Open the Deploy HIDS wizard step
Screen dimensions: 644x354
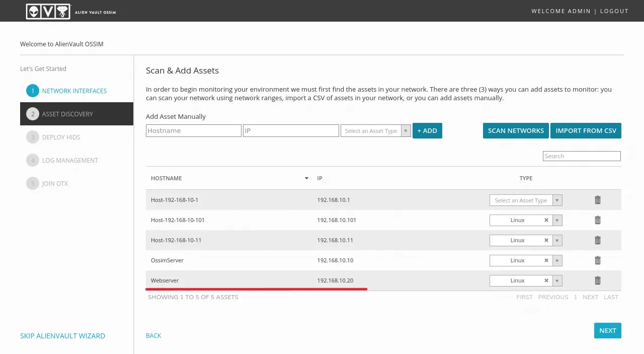click(x=61, y=137)
